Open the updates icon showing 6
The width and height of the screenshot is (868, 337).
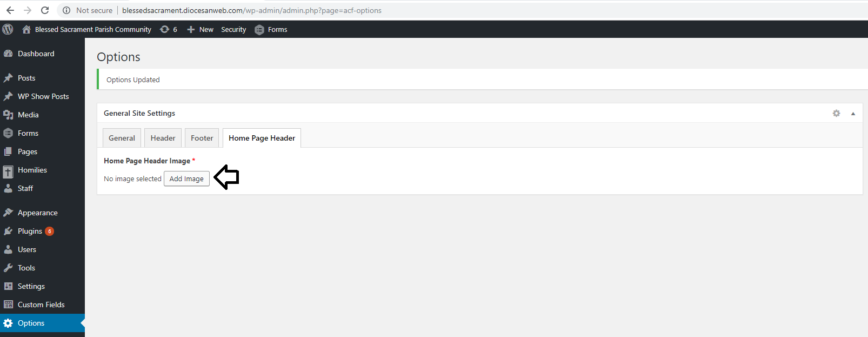[x=169, y=29]
